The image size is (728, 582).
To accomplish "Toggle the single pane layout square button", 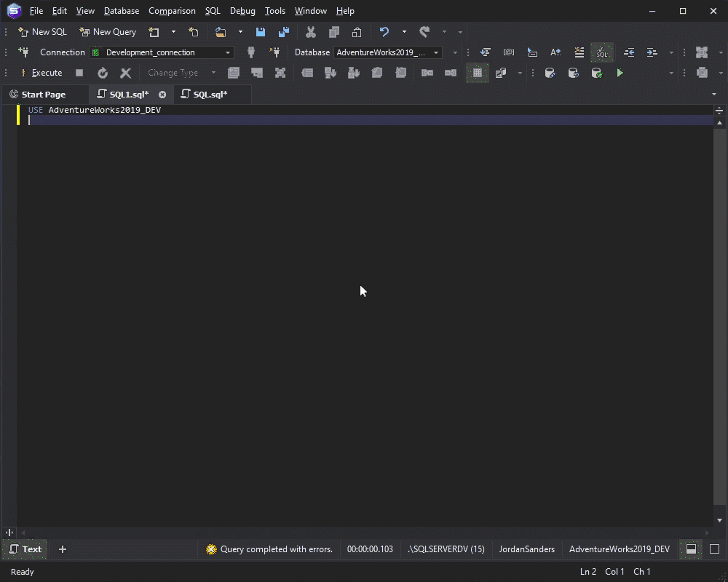I will click(x=715, y=549).
